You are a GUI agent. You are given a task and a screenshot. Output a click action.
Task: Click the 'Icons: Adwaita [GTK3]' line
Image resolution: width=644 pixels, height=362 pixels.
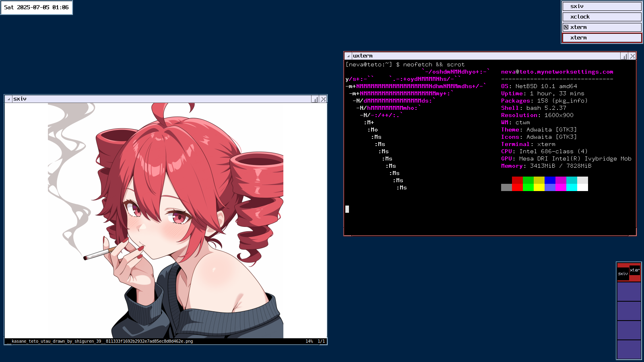pyautogui.click(x=539, y=137)
